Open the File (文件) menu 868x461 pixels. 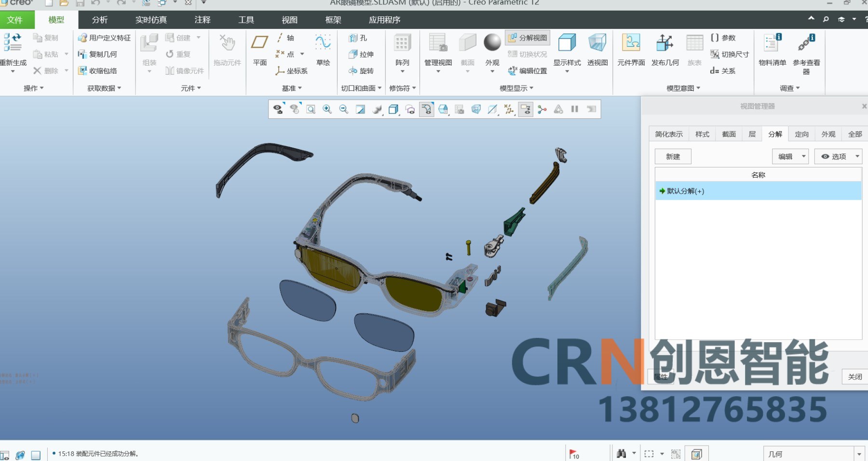(x=17, y=20)
